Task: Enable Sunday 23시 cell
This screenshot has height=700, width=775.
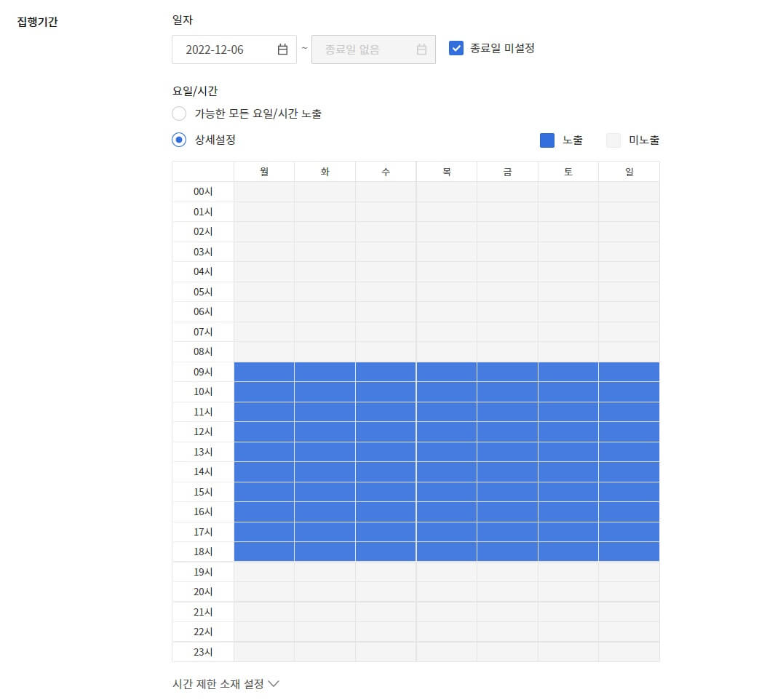Action: click(x=629, y=652)
